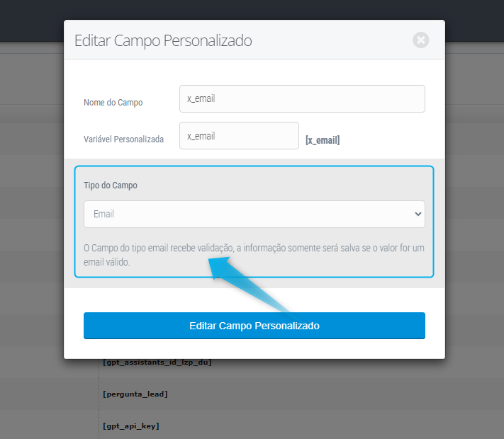This screenshot has height=439, width=504.
Task: Select the [gpt_assistants_id_lzp_du] variable in background list
Action: point(157,363)
